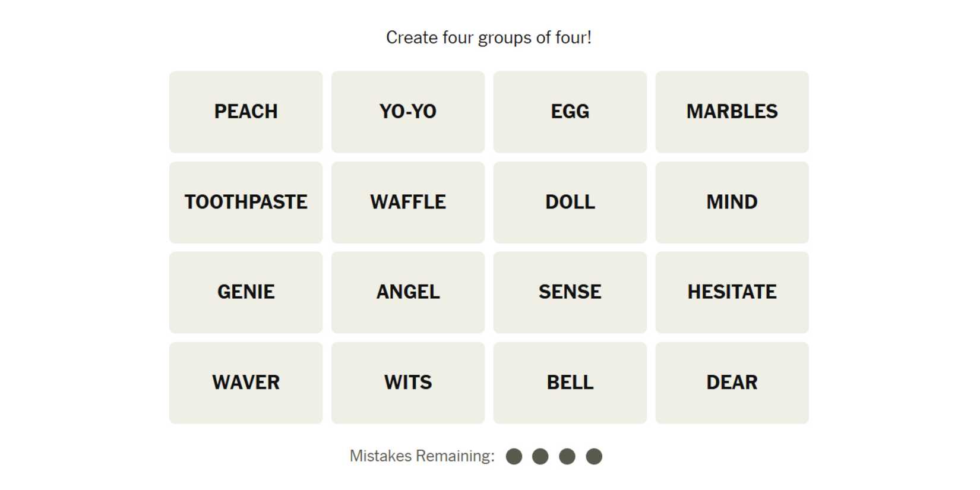Click the "Mistakes Remaining:" label
980x490 pixels.
pyautogui.click(x=422, y=456)
